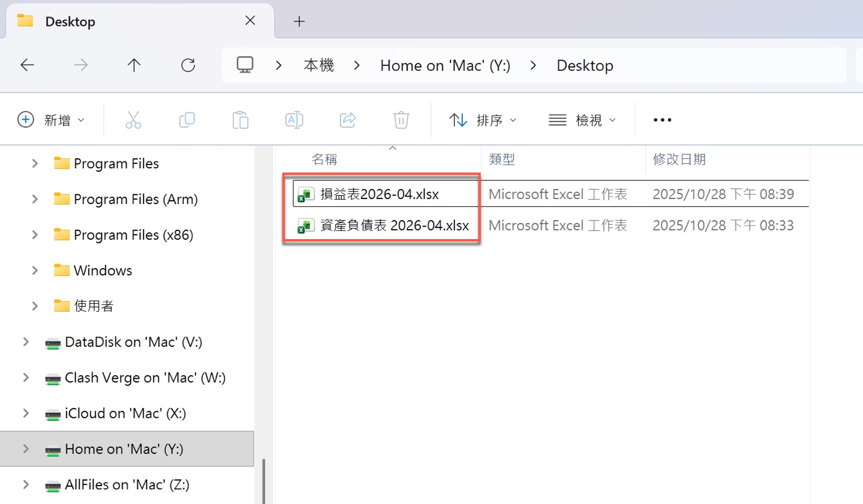
Task: Switch to the Desktop tab
Action: tap(70, 20)
